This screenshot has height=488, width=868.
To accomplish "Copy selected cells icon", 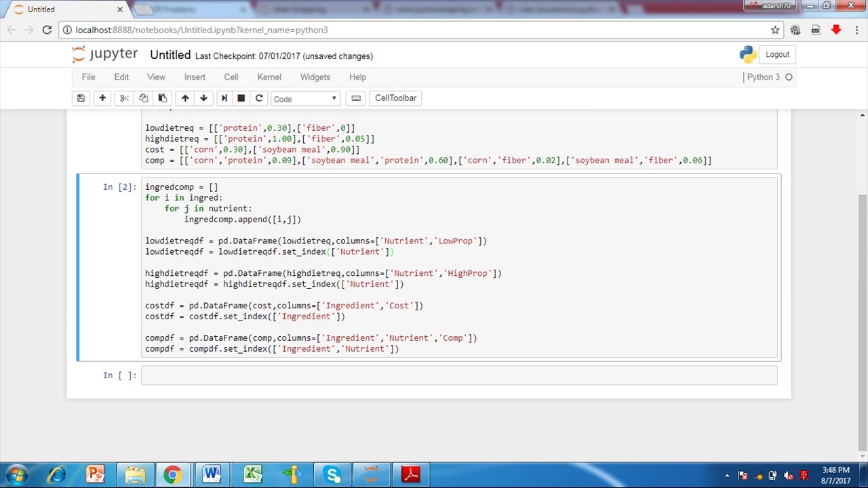I will click(143, 98).
